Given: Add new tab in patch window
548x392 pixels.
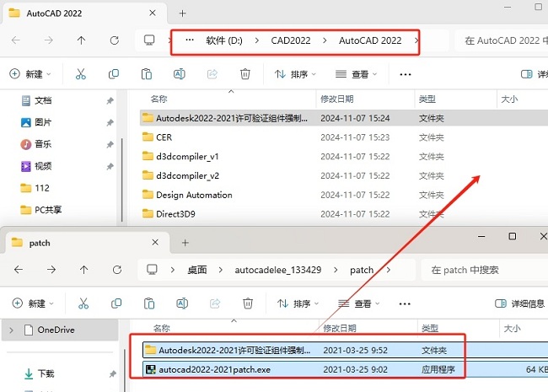Looking at the screenshot, I should pyautogui.click(x=185, y=243).
